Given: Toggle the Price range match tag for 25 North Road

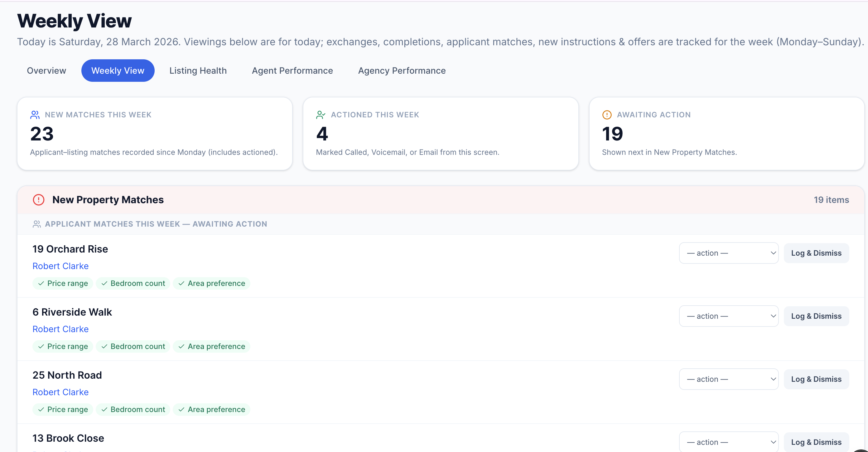Looking at the screenshot, I should [x=63, y=409].
